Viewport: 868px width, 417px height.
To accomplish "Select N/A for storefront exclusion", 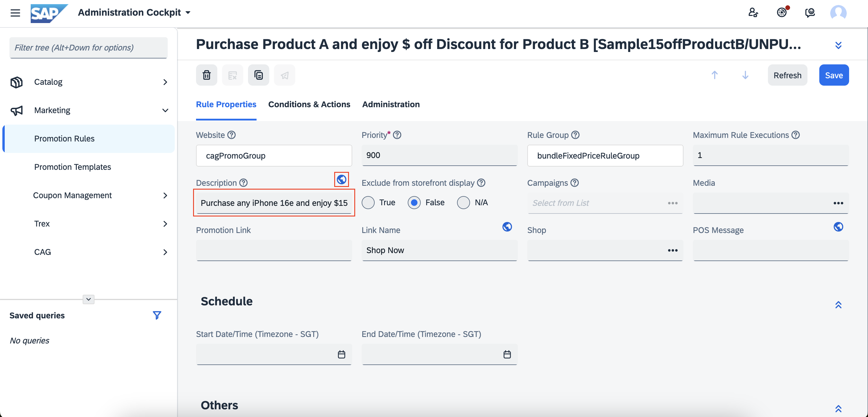I will point(463,203).
